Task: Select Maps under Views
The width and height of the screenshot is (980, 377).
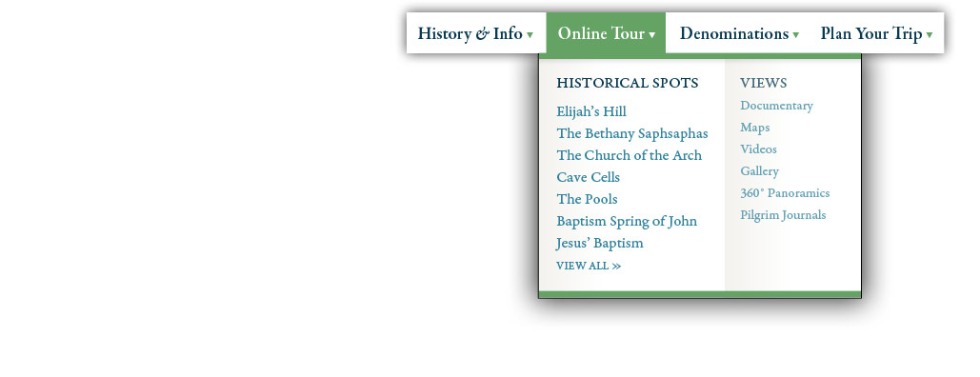Action: pos(755,128)
